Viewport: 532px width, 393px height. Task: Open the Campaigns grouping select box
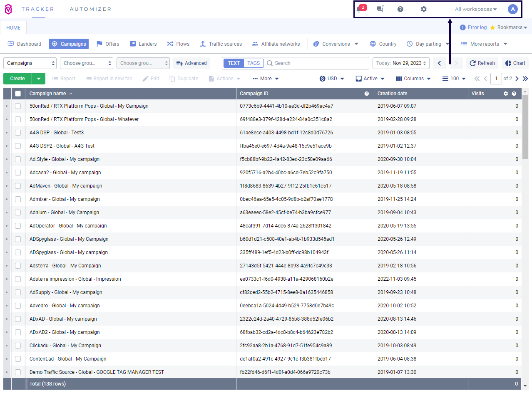[x=30, y=63]
